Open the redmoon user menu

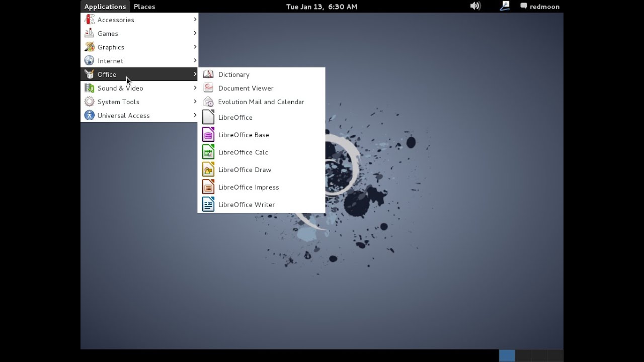click(540, 7)
